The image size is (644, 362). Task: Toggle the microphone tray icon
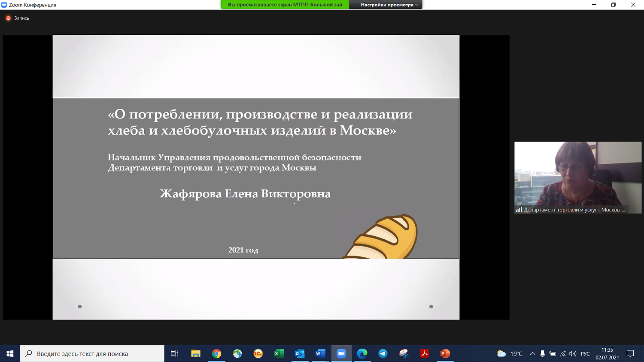coord(543,353)
